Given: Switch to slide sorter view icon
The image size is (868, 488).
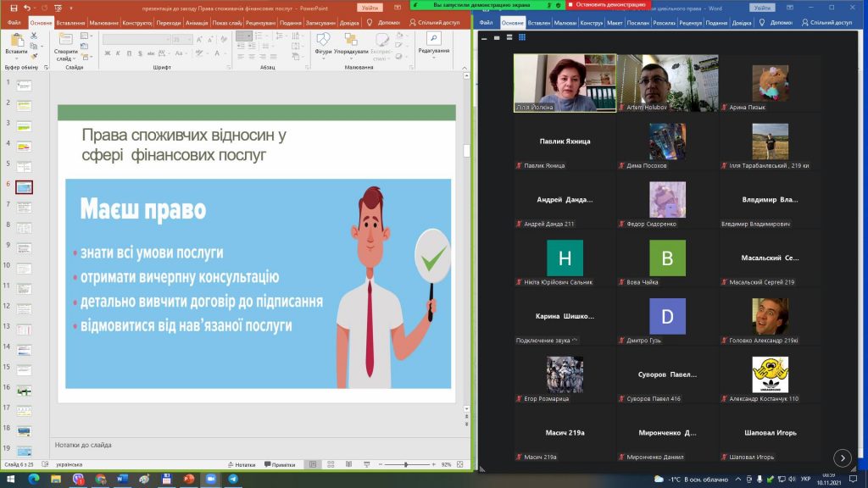Looking at the screenshot, I should click(331, 465).
